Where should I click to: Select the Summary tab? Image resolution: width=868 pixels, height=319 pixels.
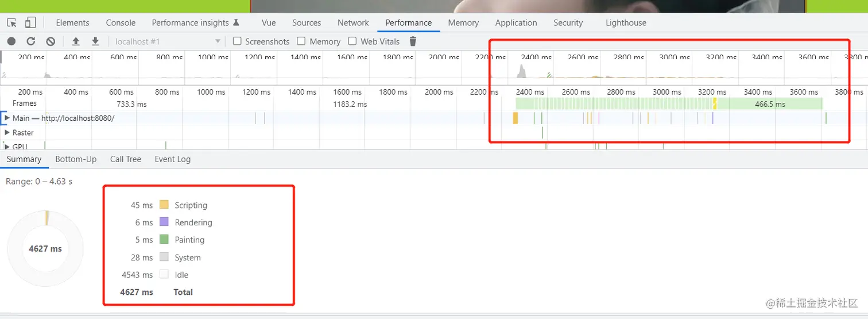tap(24, 159)
